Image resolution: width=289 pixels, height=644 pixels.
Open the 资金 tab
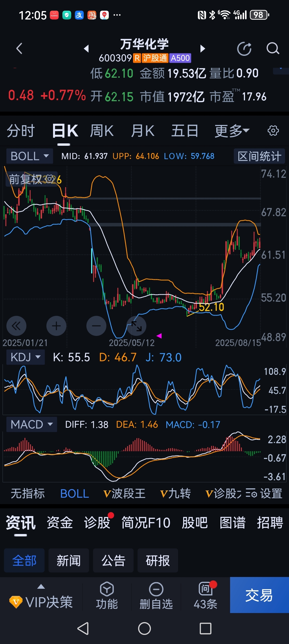(x=60, y=523)
